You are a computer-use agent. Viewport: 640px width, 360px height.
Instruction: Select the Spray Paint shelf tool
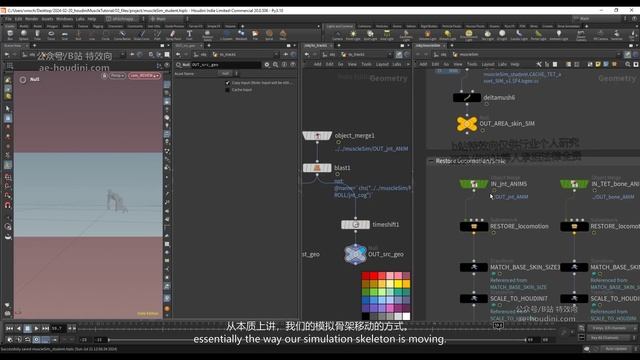pos(173,35)
